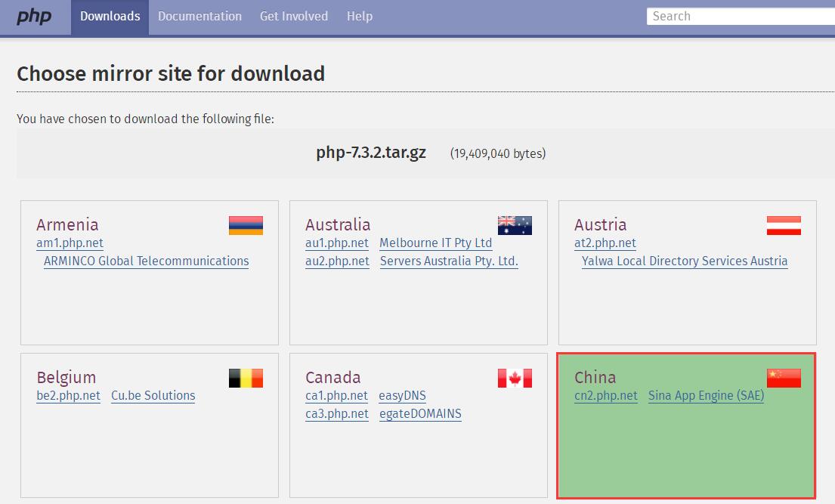Download from cn2.php.net mirror
The image size is (835, 504).
(x=606, y=396)
